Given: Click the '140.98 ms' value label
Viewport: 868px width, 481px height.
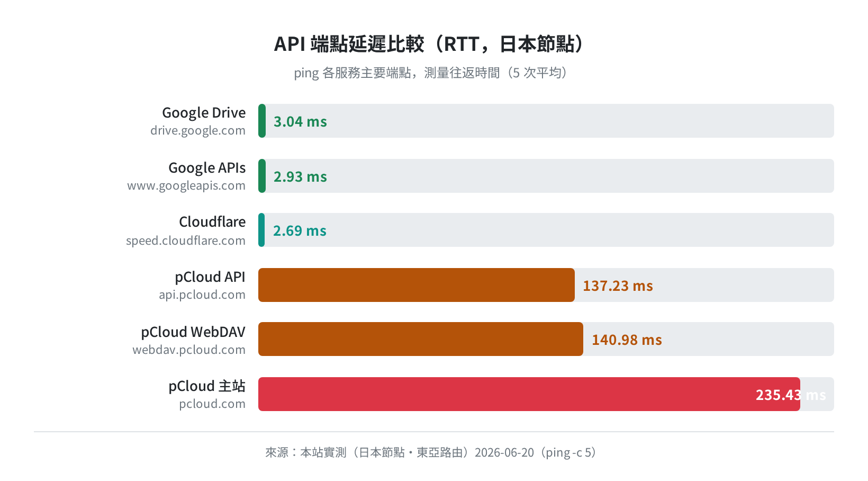Looking at the screenshot, I should click(x=627, y=340).
